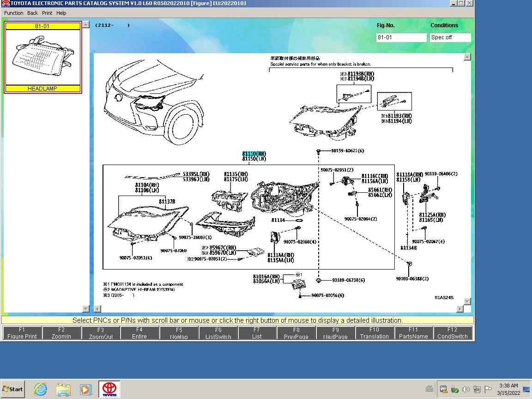The width and height of the screenshot is (532, 399).
Task: Select PNC 81132B
Action: pos(167,202)
